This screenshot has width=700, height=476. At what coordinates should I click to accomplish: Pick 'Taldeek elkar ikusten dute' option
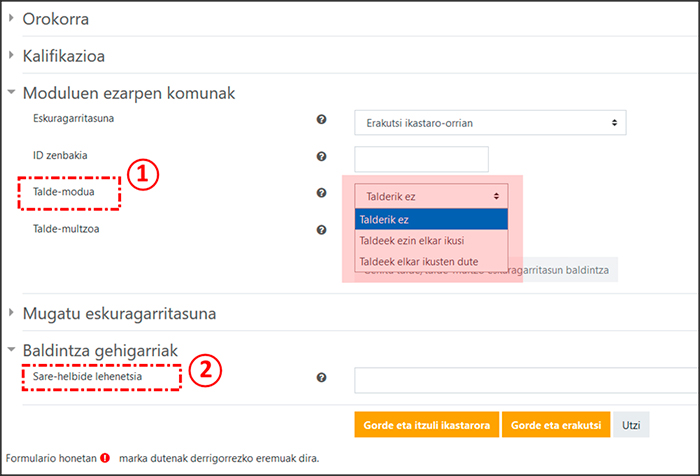click(x=432, y=261)
